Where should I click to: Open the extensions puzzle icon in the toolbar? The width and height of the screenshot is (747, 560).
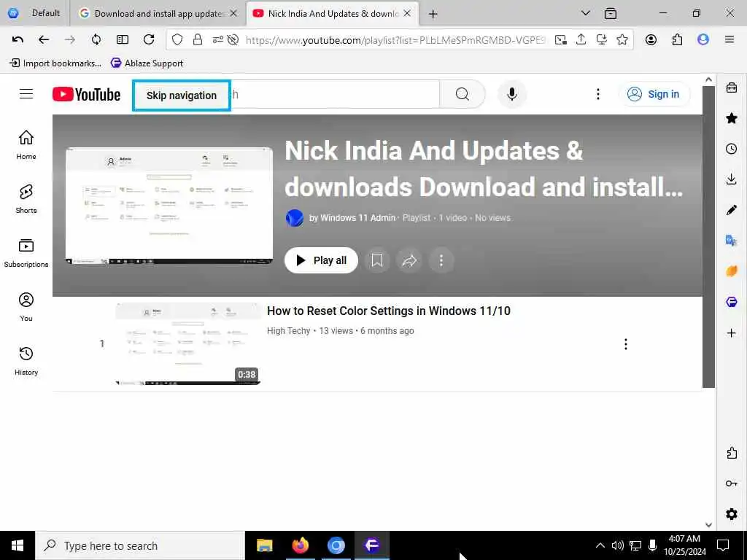click(677, 39)
